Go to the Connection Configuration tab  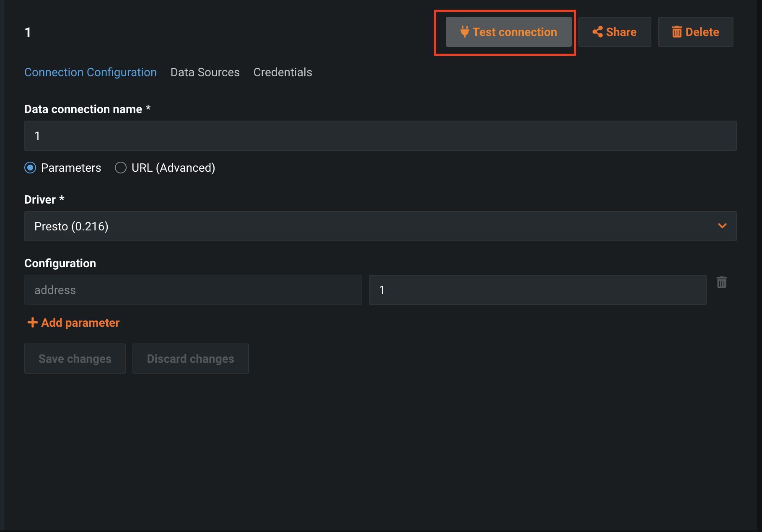pyautogui.click(x=91, y=72)
